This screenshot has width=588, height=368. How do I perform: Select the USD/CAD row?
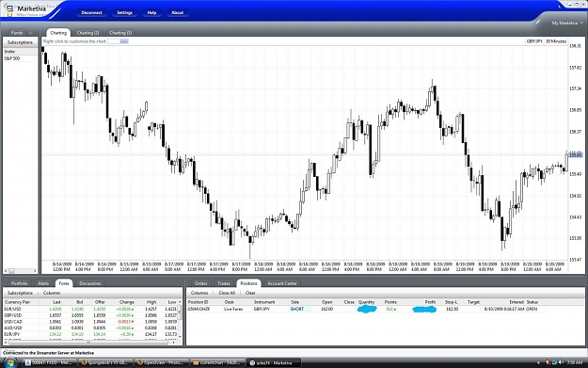tap(90, 322)
